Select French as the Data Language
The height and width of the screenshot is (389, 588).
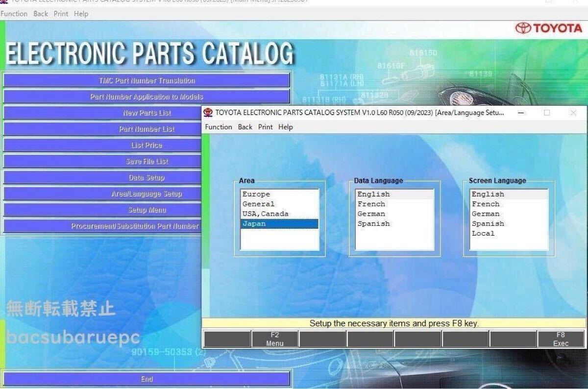[371, 204]
